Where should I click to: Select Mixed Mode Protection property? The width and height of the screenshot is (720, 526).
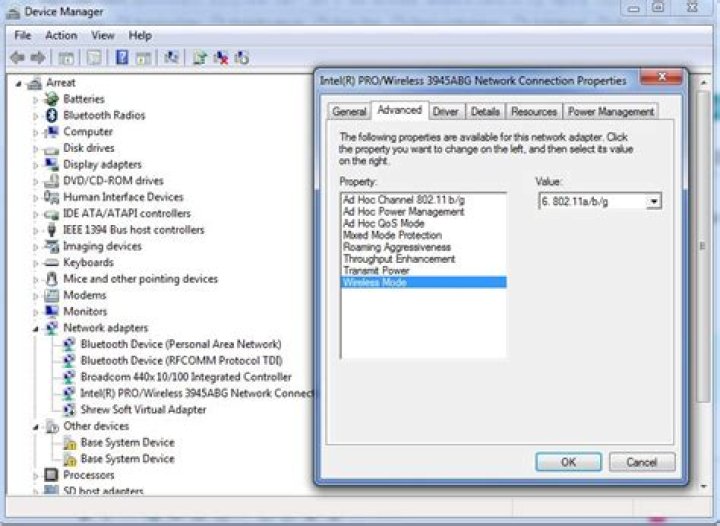click(423, 235)
